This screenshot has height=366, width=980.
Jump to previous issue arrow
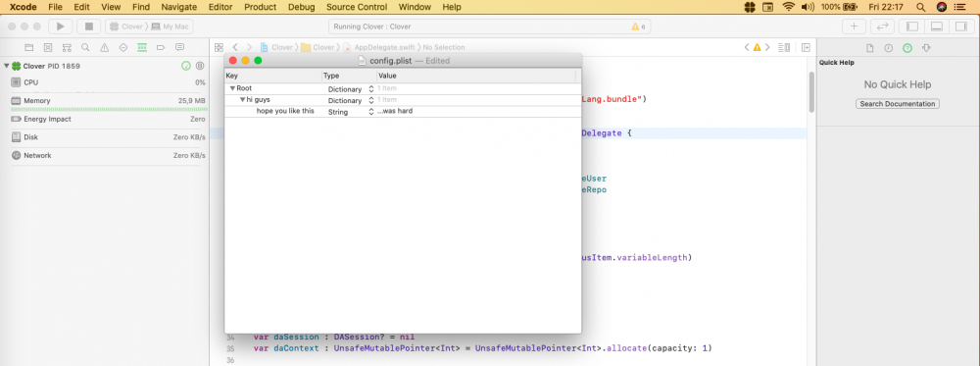tap(746, 47)
